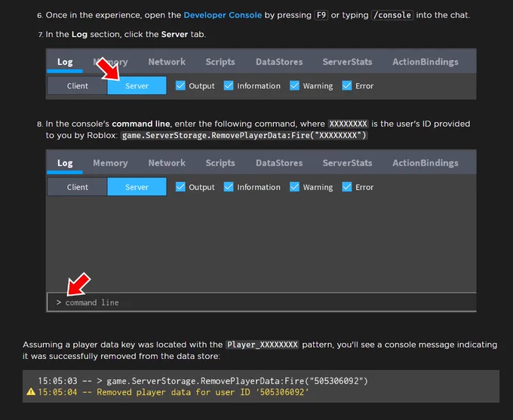Open the Memory tab in the lower console image

[110, 163]
